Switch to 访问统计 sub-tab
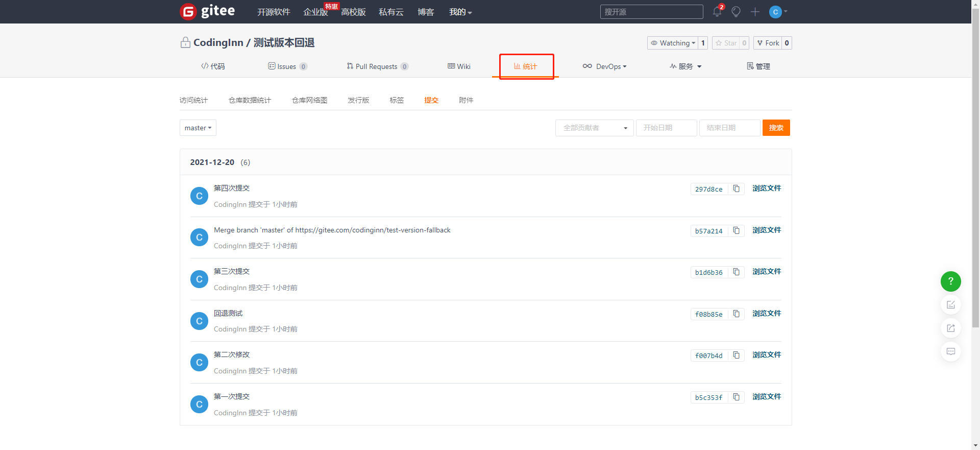Image resolution: width=980 pixels, height=450 pixels. (x=193, y=100)
